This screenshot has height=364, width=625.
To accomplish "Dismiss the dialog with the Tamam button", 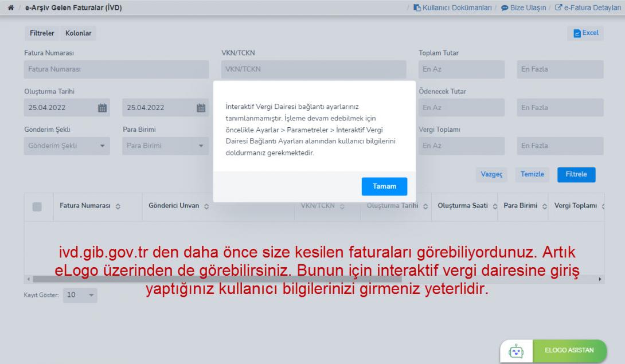I will click(x=384, y=186).
